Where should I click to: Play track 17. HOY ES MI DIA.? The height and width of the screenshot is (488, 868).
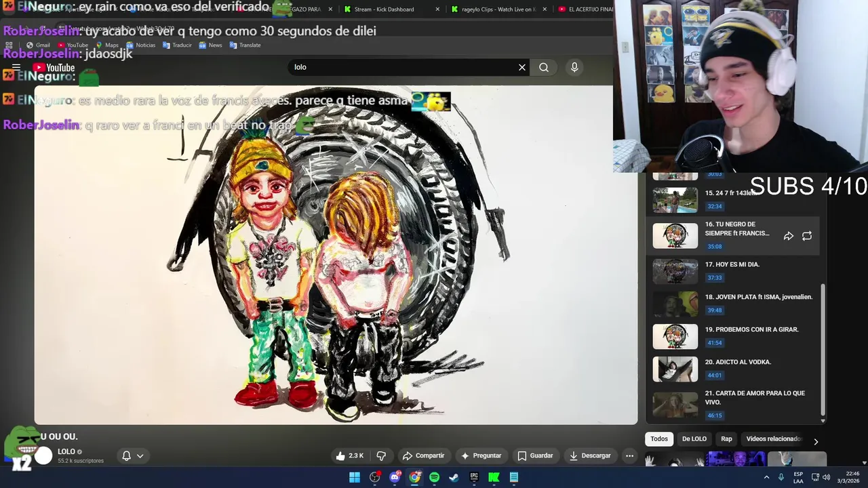732,270
